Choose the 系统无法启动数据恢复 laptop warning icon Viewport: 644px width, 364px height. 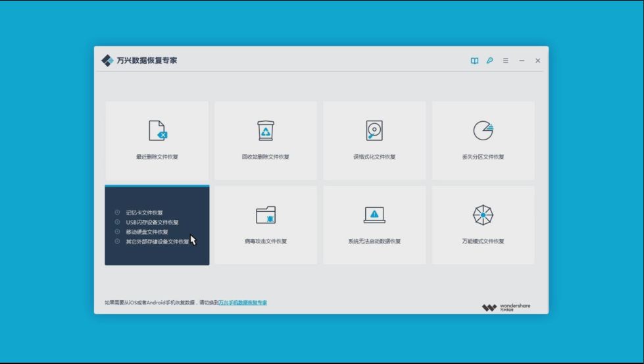tap(374, 215)
